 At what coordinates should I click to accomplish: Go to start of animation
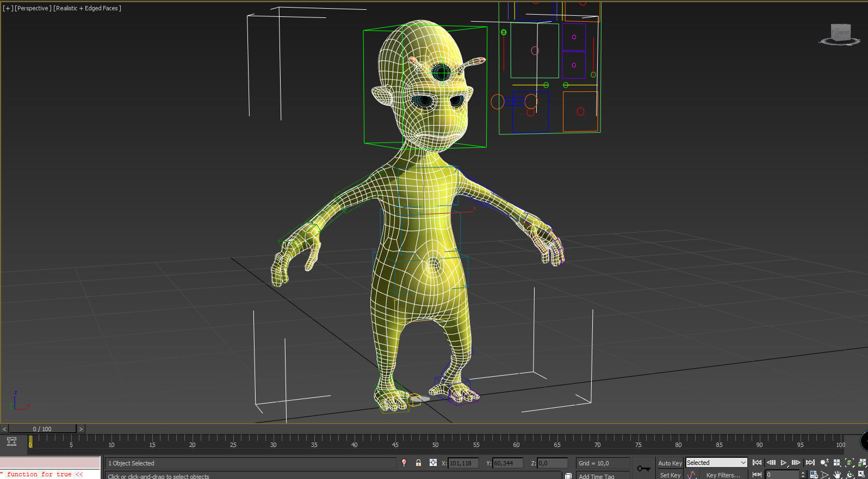tap(757, 463)
